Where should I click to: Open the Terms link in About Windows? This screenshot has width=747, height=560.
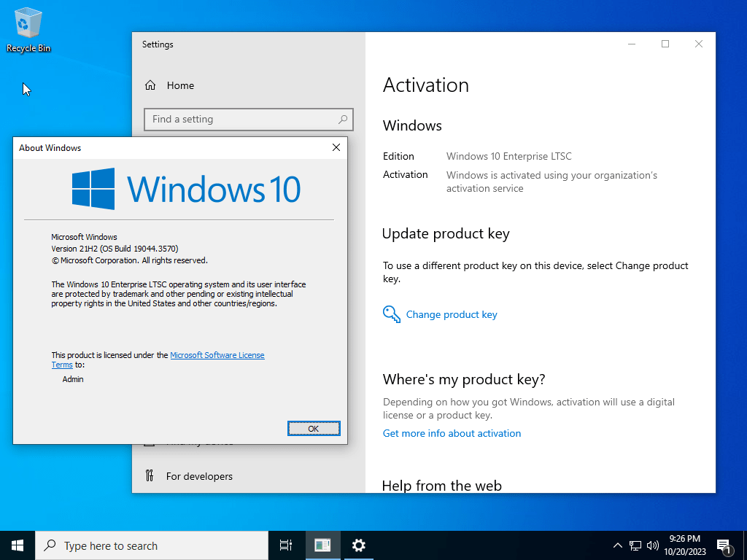pyautogui.click(x=62, y=365)
